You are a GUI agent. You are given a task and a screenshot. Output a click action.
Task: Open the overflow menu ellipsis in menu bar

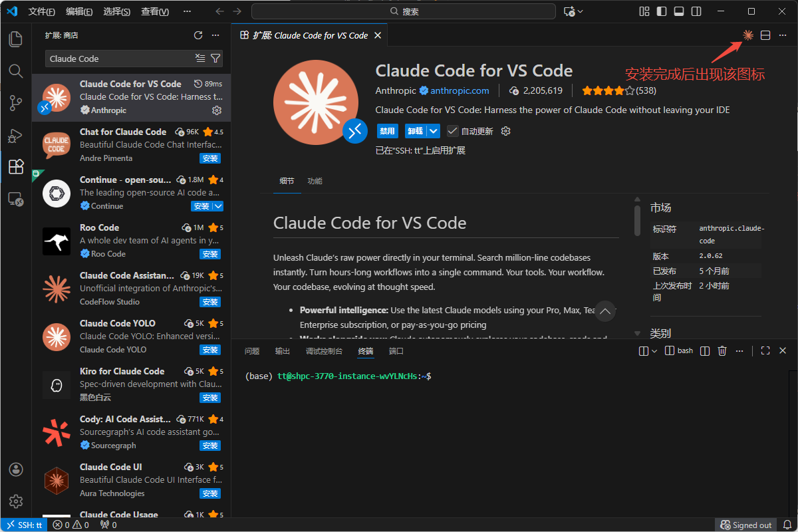pos(188,11)
